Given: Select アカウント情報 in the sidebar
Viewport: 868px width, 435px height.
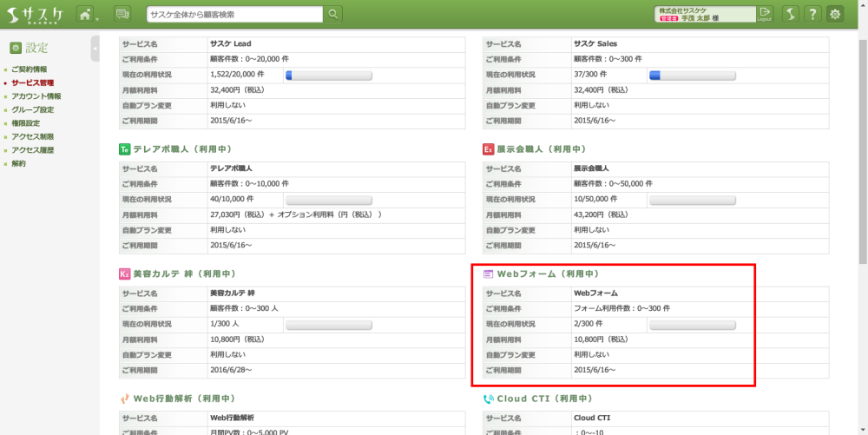Looking at the screenshot, I should click(36, 96).
